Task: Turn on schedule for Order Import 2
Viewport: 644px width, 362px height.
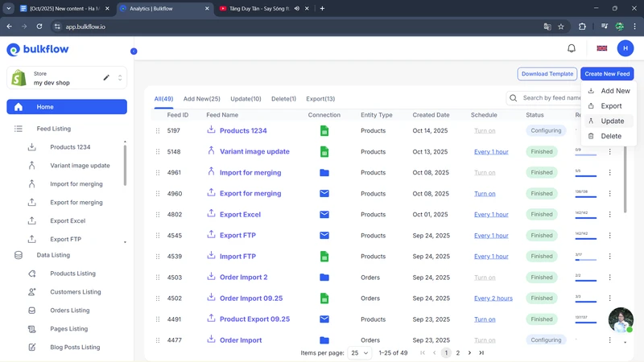Action: (485, 278)
